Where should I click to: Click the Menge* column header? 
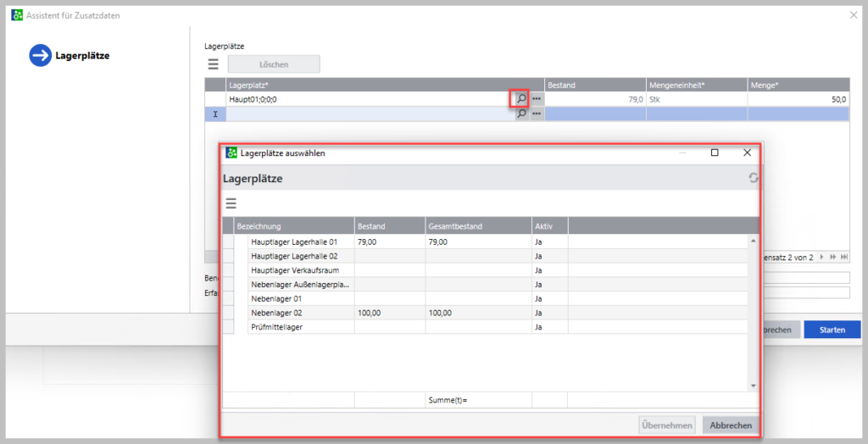(x=798, y=86)
